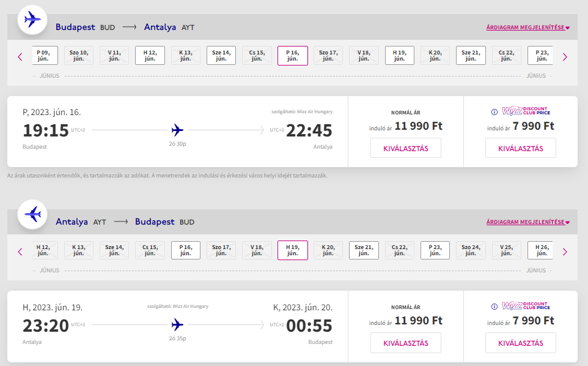Select return date P 16, jún.
This screenshot has width=588, height=366.
pos(186,250)
